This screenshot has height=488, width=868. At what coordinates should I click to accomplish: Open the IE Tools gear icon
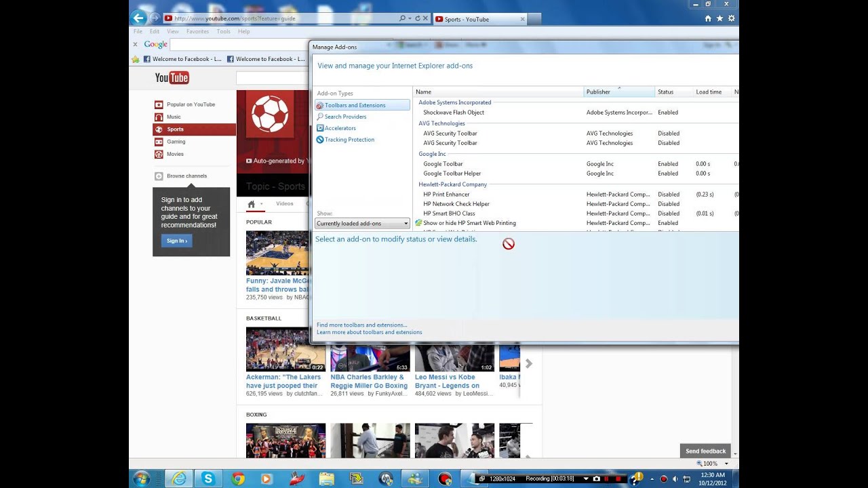click(x=731, y=18)
